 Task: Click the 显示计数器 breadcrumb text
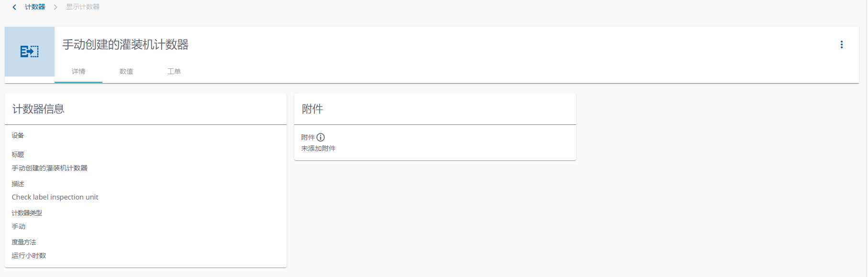(x=82, y=7)
